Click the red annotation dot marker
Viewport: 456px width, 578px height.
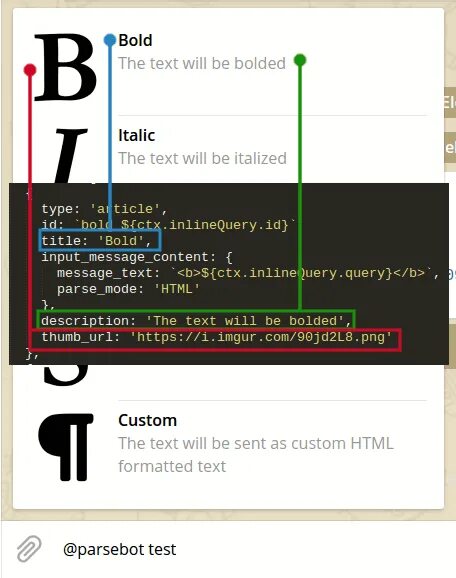point(30,70)
